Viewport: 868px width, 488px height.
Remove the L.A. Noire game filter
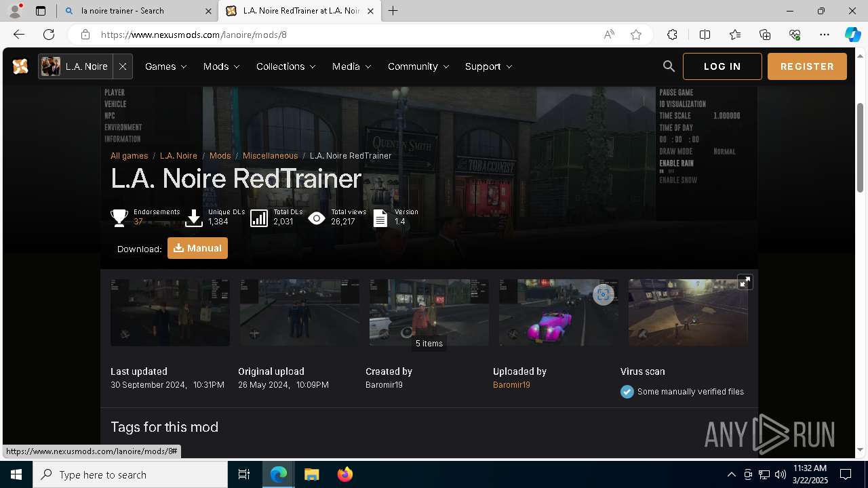(x=123, y=66)
